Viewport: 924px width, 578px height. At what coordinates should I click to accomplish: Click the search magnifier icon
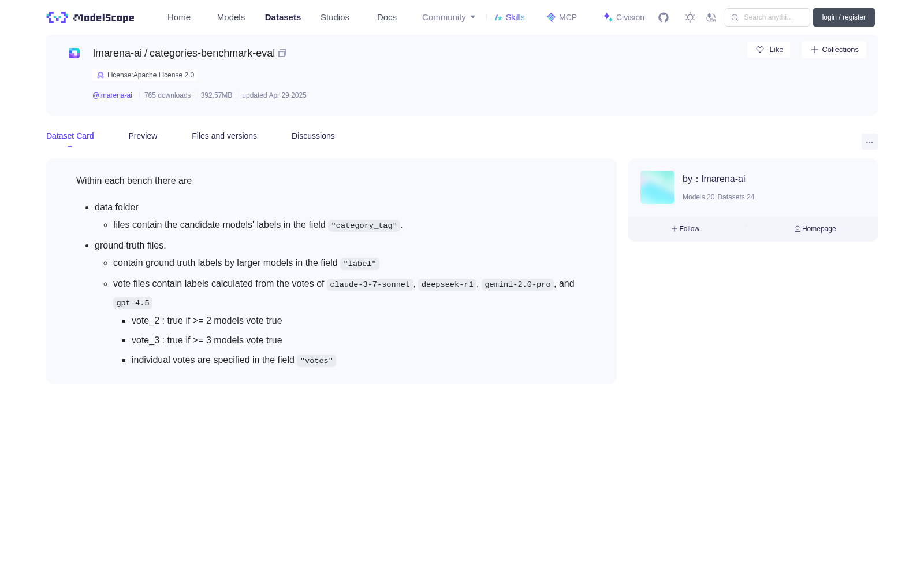coord(735,17)
